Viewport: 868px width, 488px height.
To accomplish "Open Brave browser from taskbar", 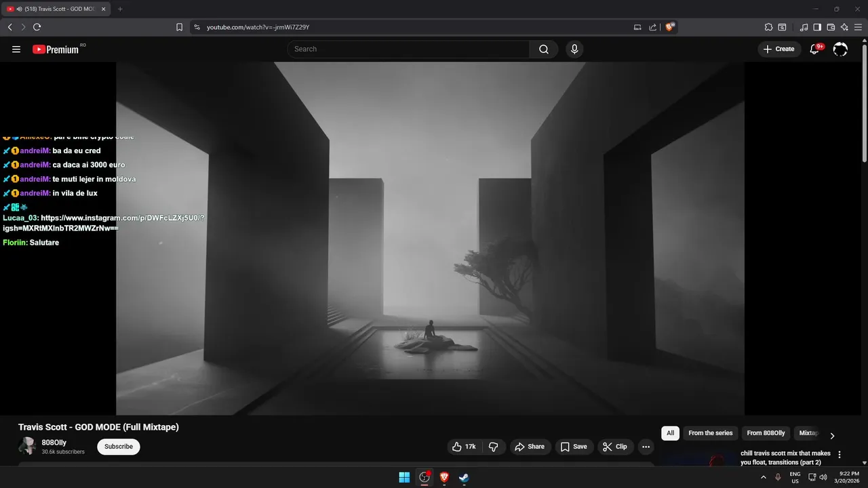I will [x=444, y=477].
